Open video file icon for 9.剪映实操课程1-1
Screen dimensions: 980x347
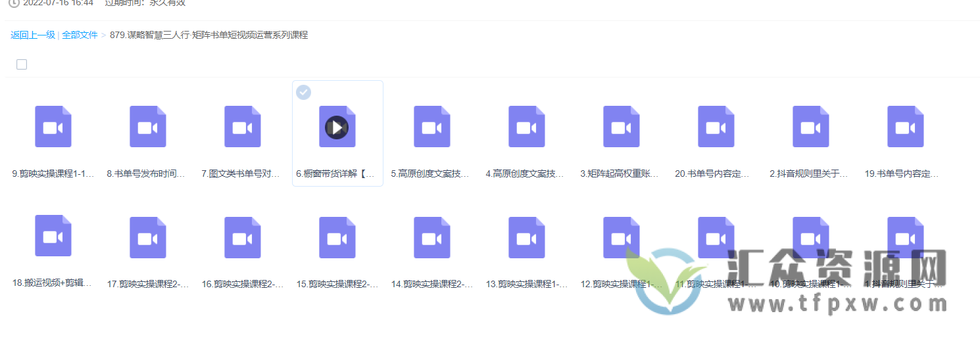click(53, 126)
